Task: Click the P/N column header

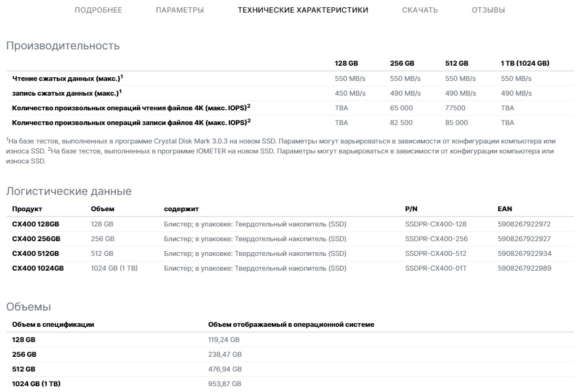Action: (411, 209)
